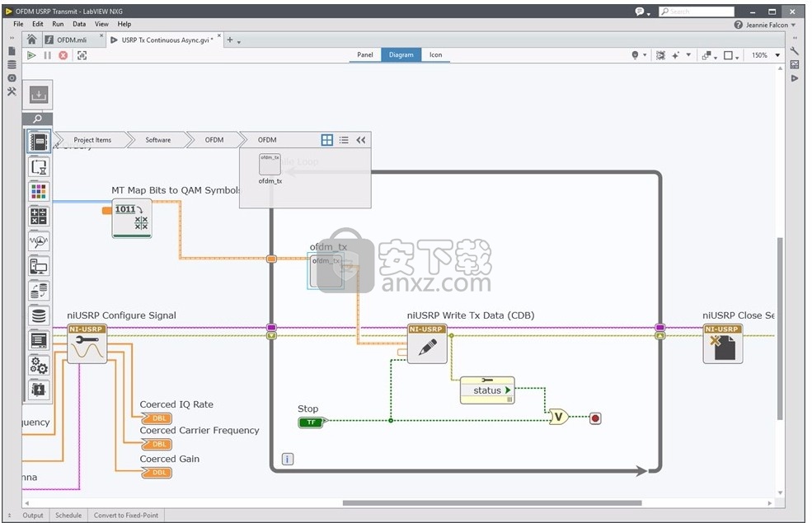
Task: Open the Hardware Interfaces palette category
Action: [39, 266]
